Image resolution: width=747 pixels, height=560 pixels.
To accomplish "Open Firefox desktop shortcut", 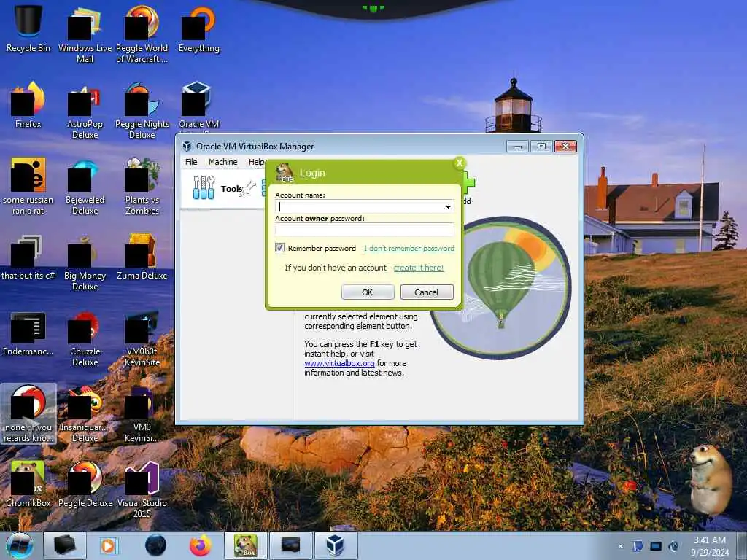I will pyautogui.click(x=28, y=105).
